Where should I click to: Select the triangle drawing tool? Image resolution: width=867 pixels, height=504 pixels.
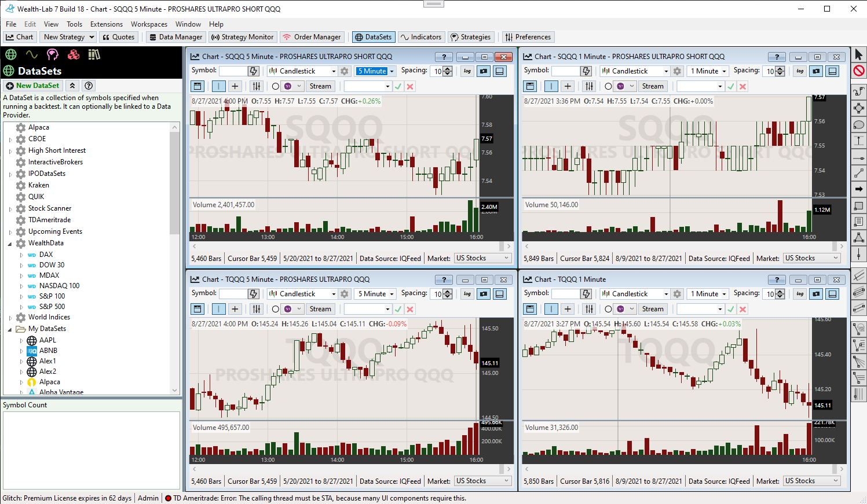coord(858,238)
